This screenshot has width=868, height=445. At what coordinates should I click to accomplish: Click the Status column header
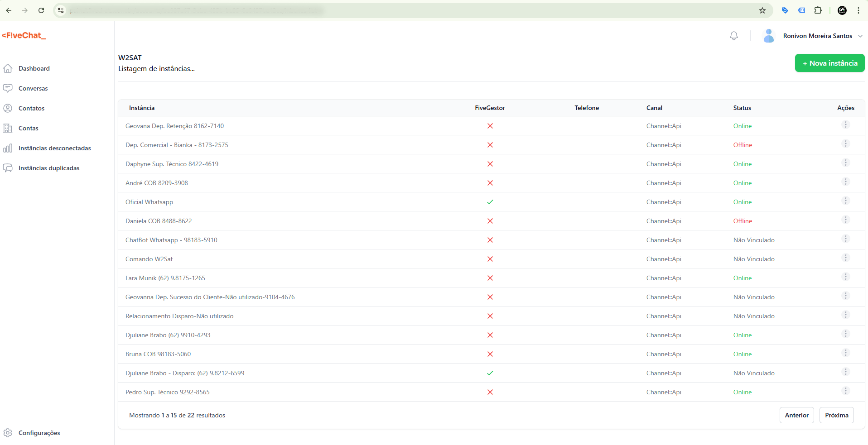point(742,108)
